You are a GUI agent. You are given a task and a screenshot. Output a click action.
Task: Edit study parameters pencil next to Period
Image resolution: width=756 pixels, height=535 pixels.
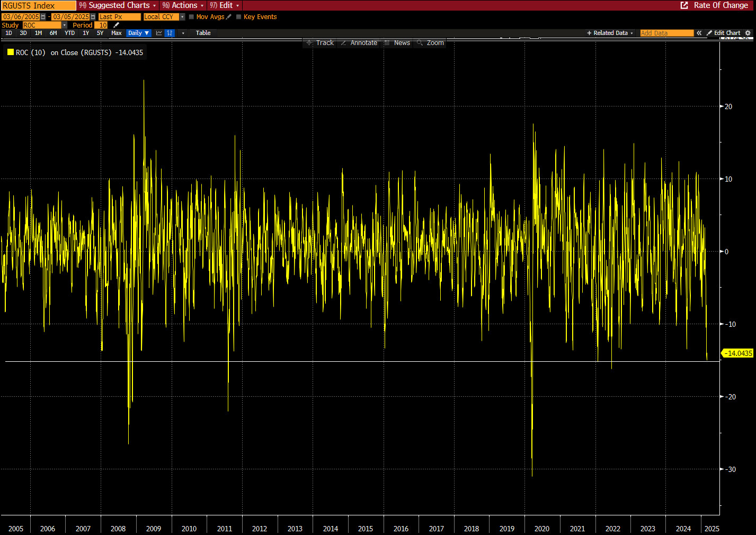[117, 25]
